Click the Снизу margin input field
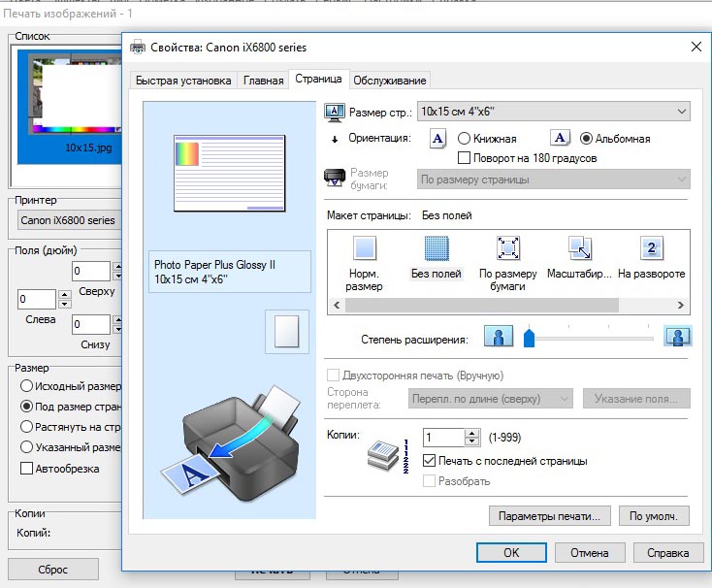This screenshot has height=588, width=712. [x=91, y=324]
